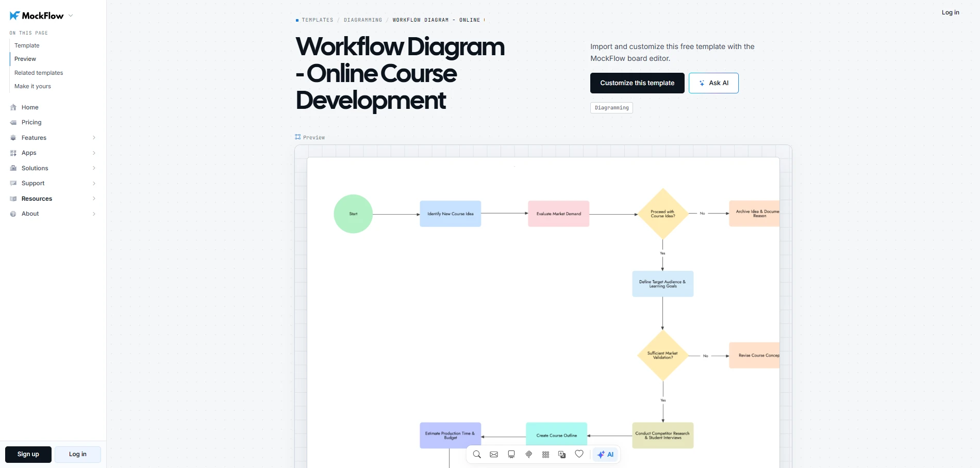
Task: Click the Pricing icon in sidebar
Action: [x=13, y=122]
